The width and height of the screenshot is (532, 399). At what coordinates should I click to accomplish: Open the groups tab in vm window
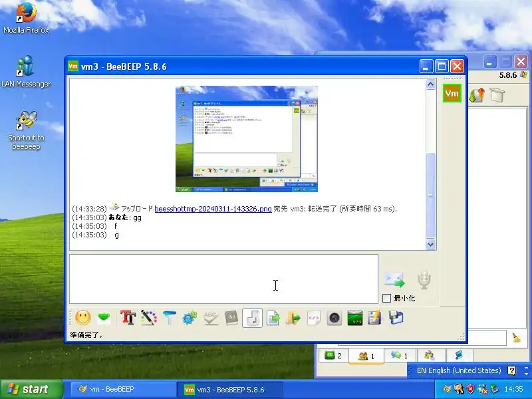[x=429, y=356]
